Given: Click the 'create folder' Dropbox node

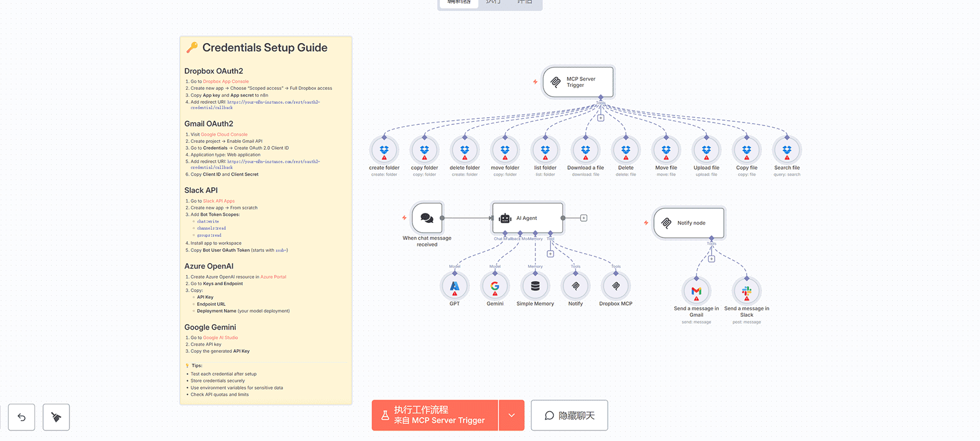Looking at the screenshot, I should click(x=384, y=150).
